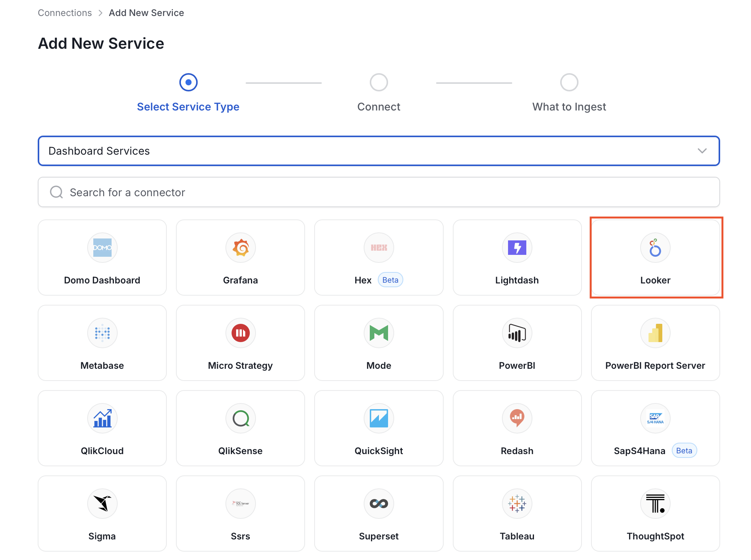The width and height of the screenshot is (751, 560).
Task: Click the Grafana card label
Action: click(x=240, y=280)
